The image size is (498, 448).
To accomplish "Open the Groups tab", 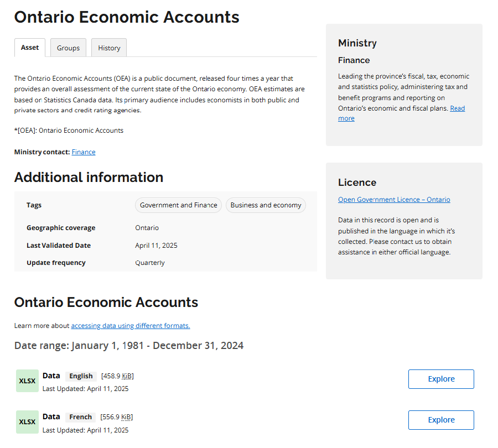I will point(68,48).
